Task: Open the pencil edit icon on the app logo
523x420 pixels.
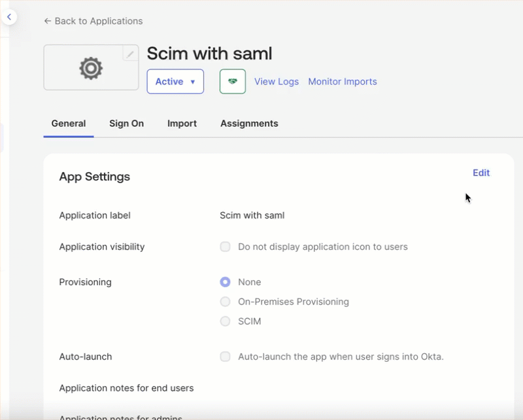Action: pyautogui.click(x=131, y=53)
